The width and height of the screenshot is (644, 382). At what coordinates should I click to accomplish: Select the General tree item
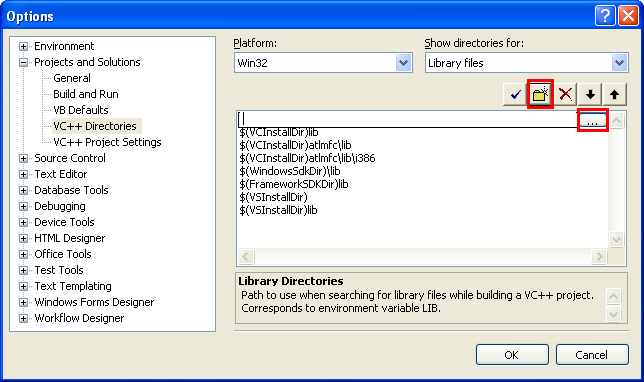(x=72, y=78)
